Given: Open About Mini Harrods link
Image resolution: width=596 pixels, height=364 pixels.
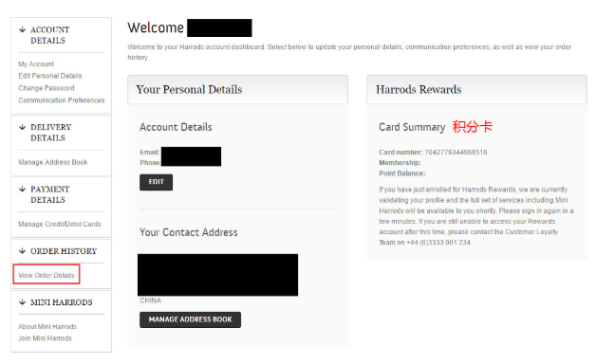Looking at the screenshot, I should [47, 326].
